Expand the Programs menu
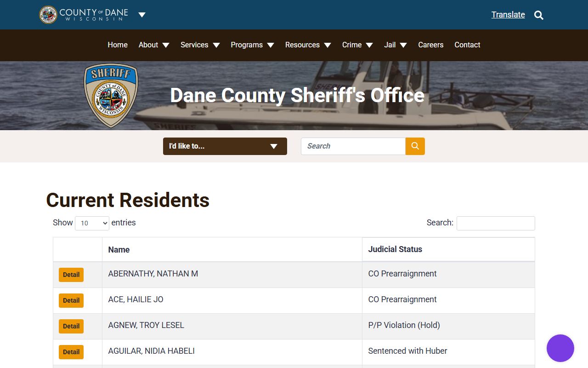The width and height of the screenshot is (588, 368). 252,45
